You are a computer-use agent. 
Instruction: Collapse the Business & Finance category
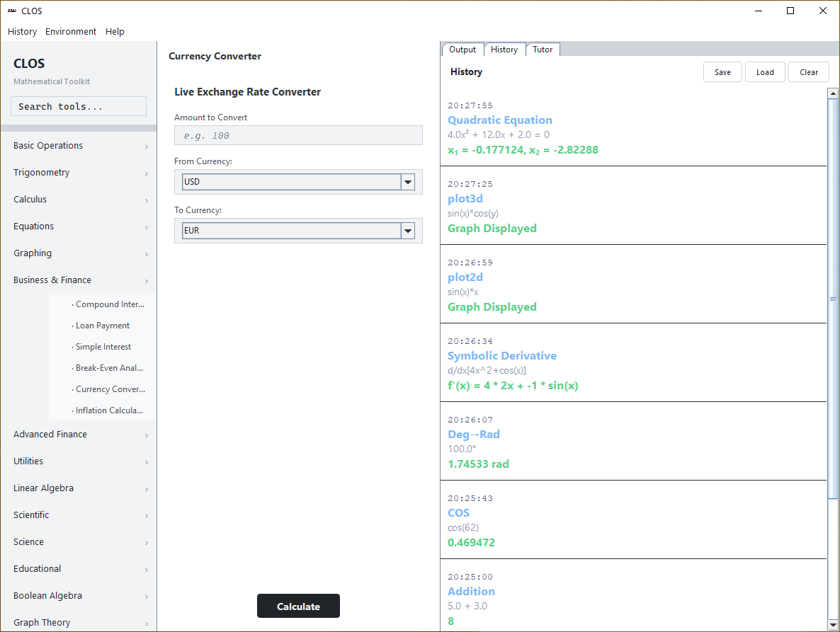(x=79, y=280)
